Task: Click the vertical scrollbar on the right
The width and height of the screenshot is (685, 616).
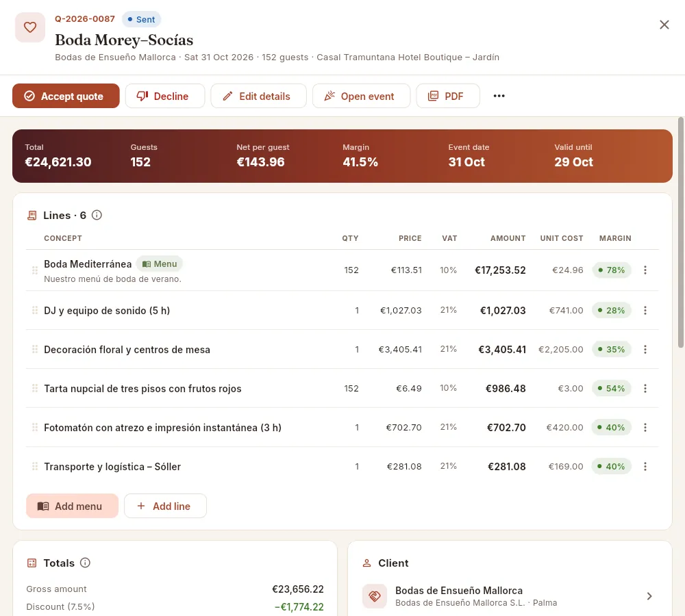Action: click(681, 232)
